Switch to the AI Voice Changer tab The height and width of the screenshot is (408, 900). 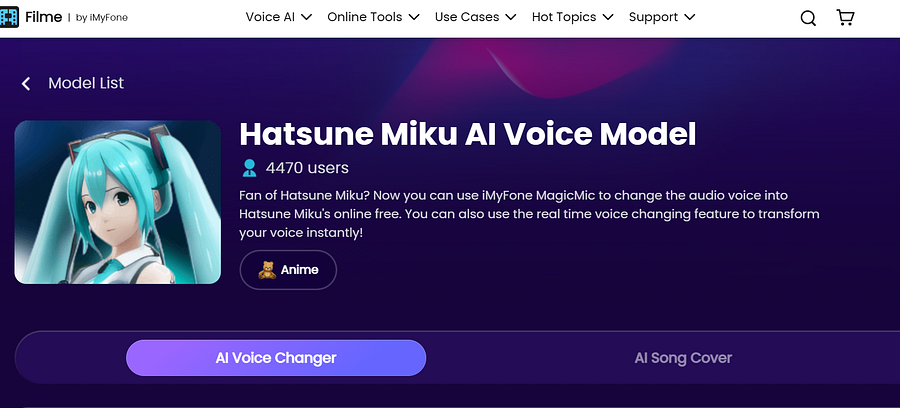pos(276,358)
